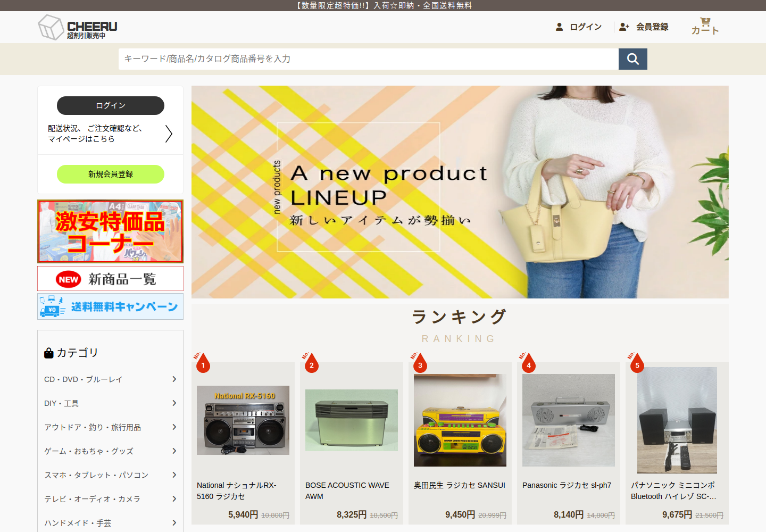Open カート label in header
The height and width of the screenshot is (532, 766).
click(705, 31)
